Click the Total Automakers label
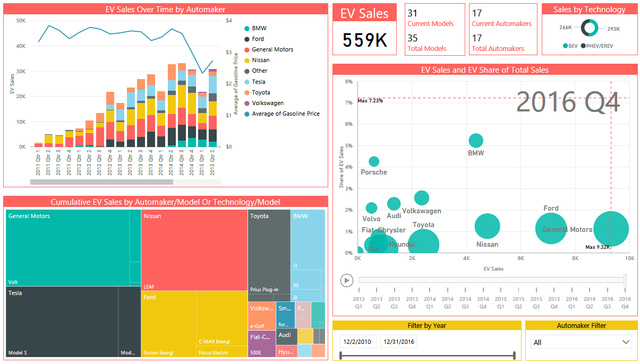The image size is (640, 364). (x=498, y=48)
